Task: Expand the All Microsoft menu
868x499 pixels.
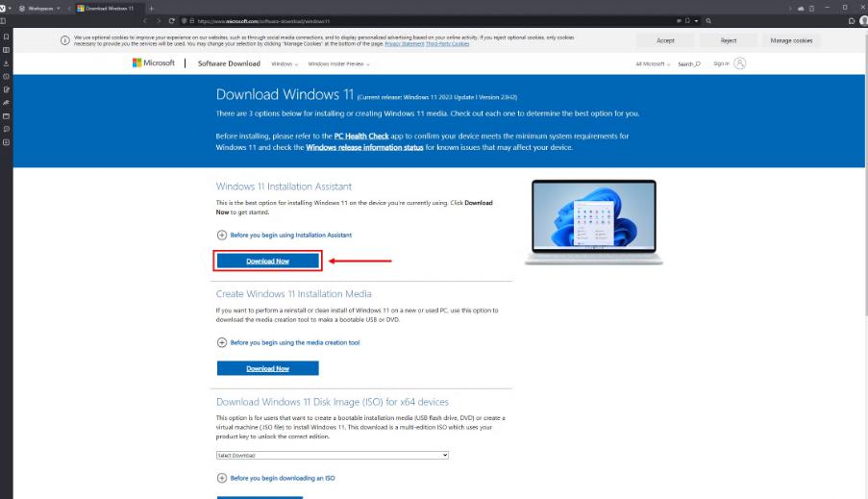Action: 653,64
